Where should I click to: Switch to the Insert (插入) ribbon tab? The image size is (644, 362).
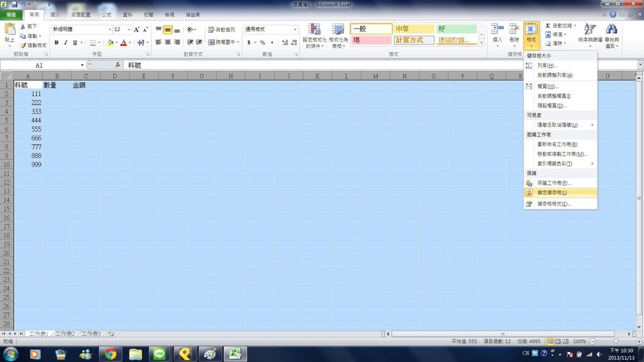click(x=55, y=15)
